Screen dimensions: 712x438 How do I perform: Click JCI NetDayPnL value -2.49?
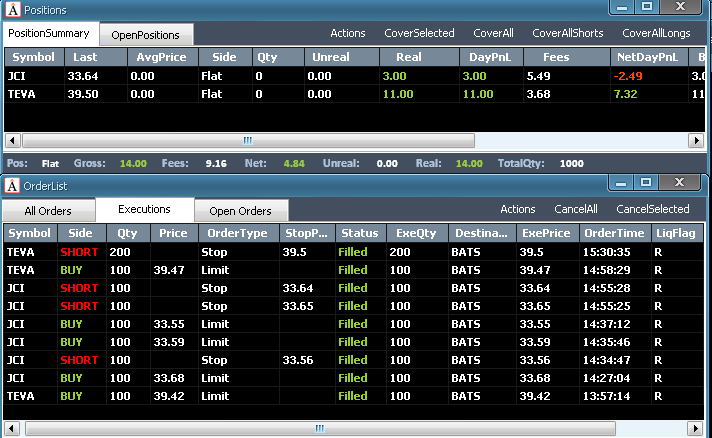[x=628, y=76]
